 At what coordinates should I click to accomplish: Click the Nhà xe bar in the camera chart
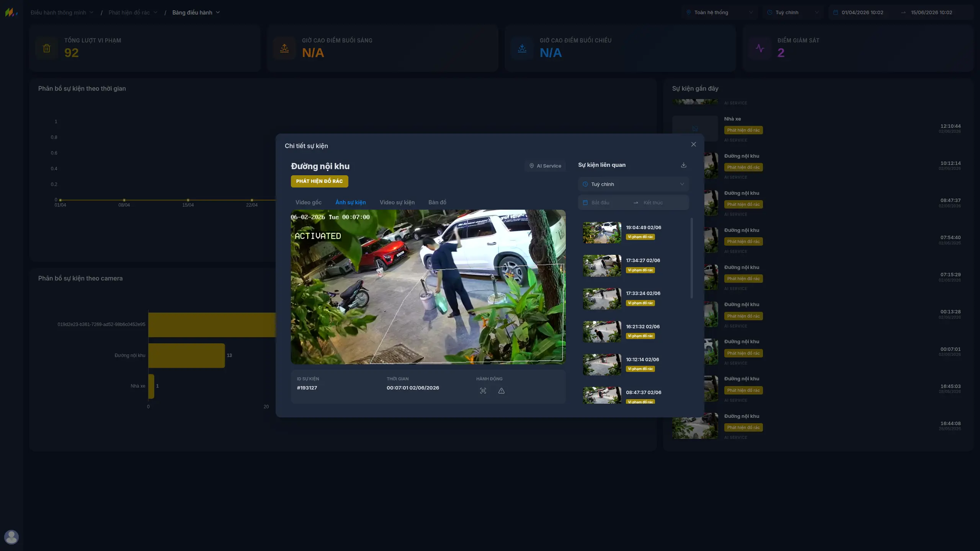[x=151, y=386]
